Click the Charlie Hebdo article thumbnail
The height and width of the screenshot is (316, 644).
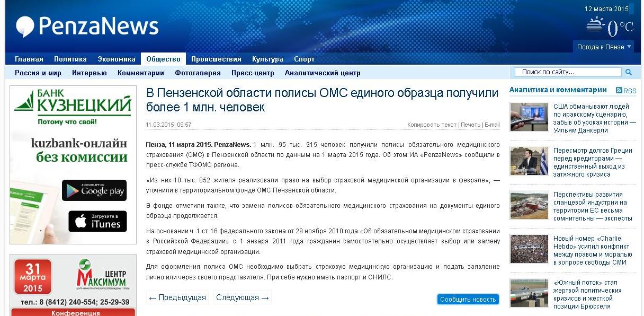click(530, 249)
